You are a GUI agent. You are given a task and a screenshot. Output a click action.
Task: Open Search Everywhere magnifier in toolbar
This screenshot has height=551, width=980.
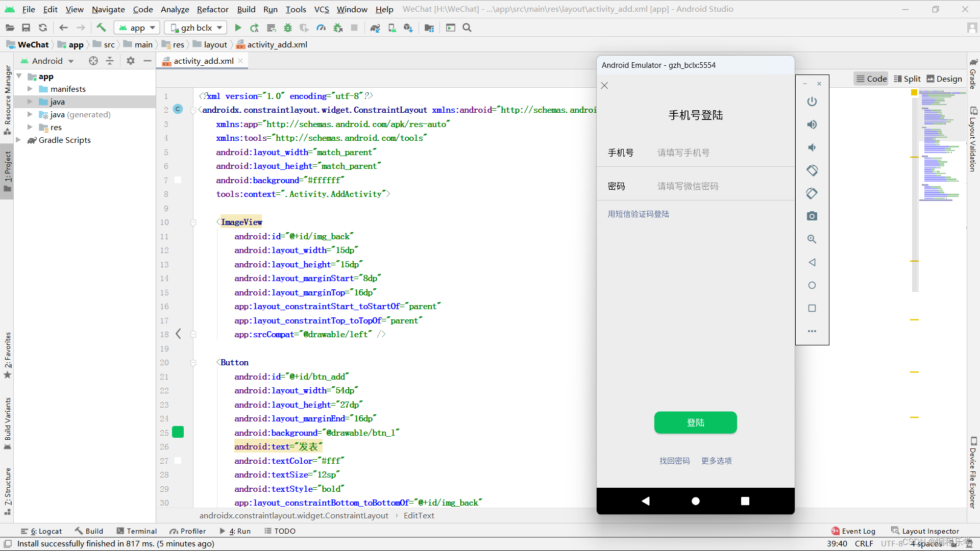click(467, 28)
